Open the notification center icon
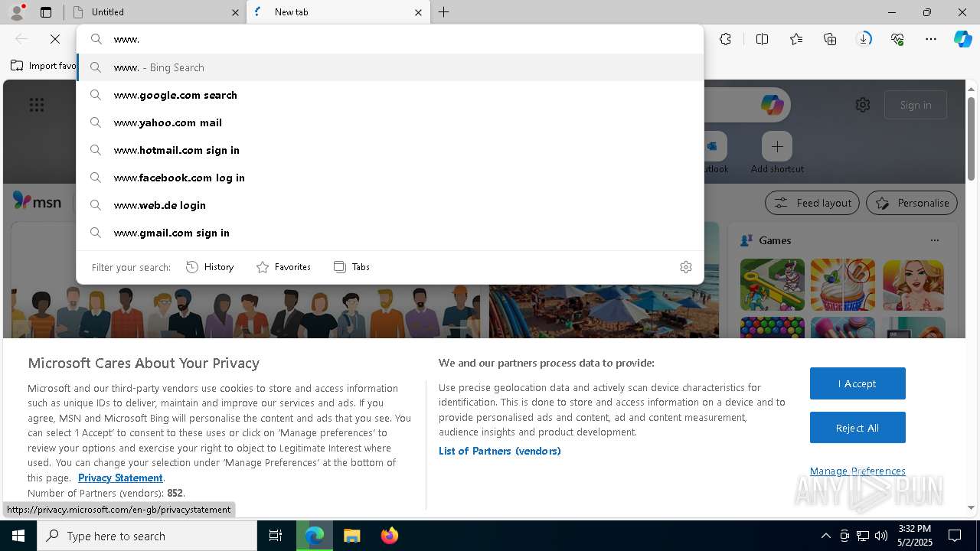Viewport: 980px width, 551px height. click(x=955, y=536)
